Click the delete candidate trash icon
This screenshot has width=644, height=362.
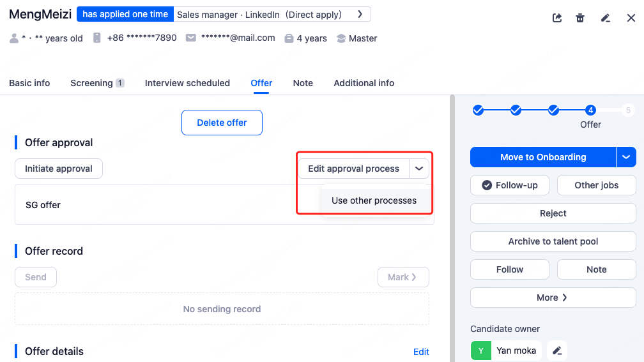[x=580, y=18]
